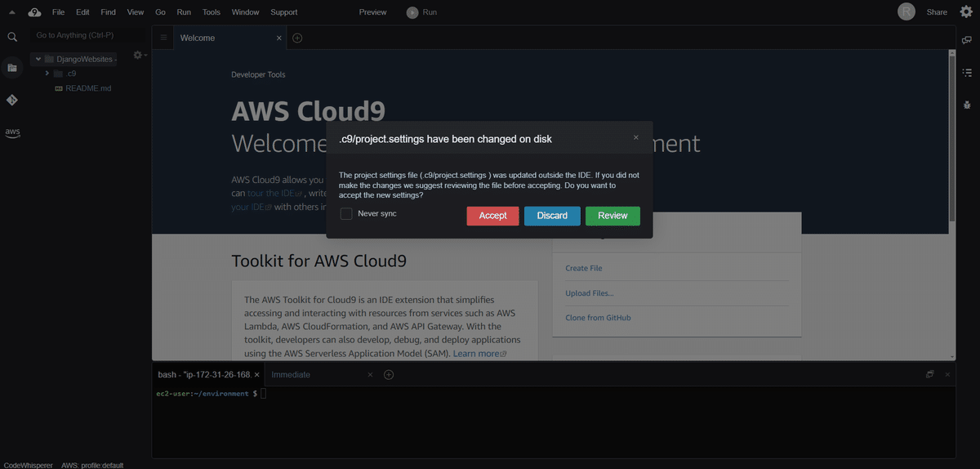980x469 pixels.
Task: Close the project settings changed dialog
Action: point(636,137)
